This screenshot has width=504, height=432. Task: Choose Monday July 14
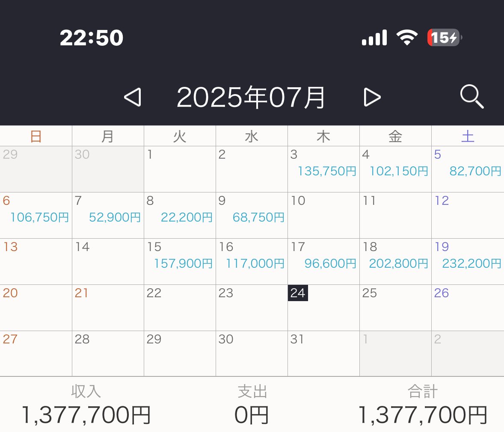(108, 261)
